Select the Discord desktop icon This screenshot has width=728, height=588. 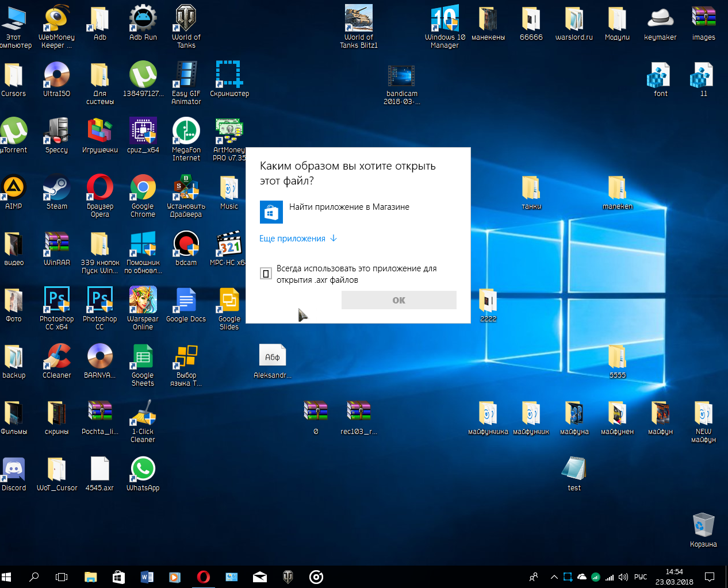coord(14,474)
